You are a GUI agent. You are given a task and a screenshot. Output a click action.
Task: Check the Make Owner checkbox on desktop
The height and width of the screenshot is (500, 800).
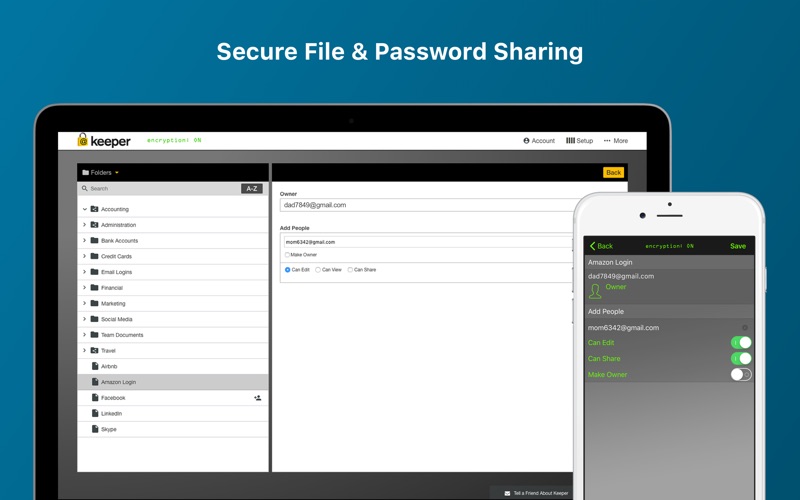click(x=287, y=255)
